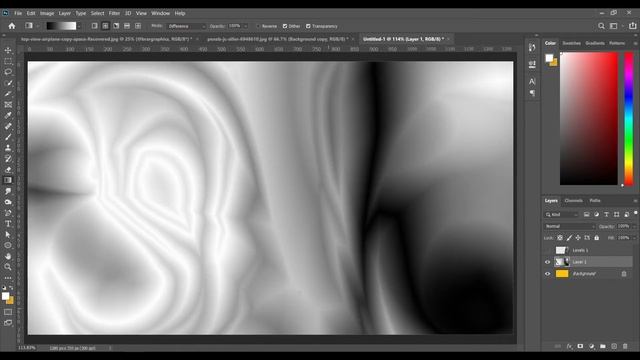
Task: Select the Clone Stamp tool
Action: click(8, 148)
